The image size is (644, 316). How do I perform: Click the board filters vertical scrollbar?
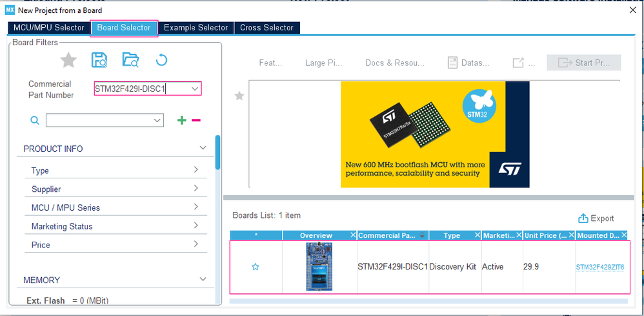click(x=217, y=153)
